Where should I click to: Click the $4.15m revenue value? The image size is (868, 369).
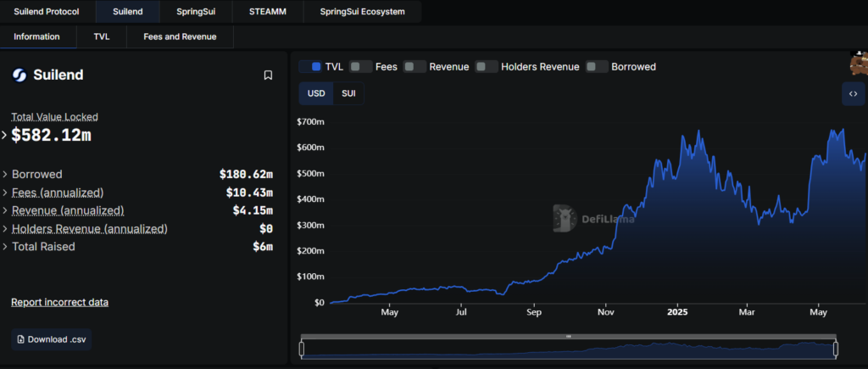253,210
